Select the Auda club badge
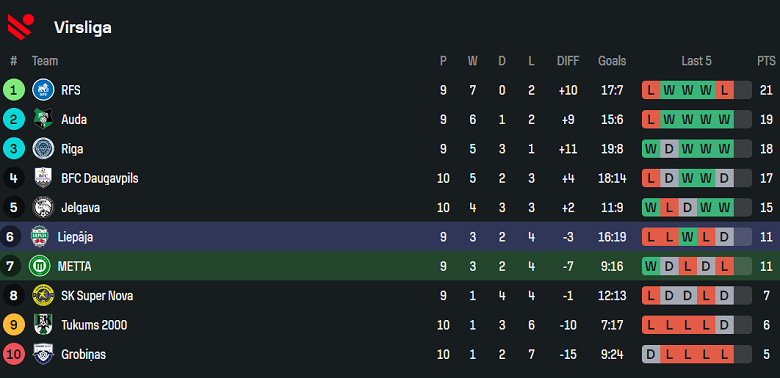The height and width of the screenshot is (378, 780). pyautogui.click(x=43, y=119)
